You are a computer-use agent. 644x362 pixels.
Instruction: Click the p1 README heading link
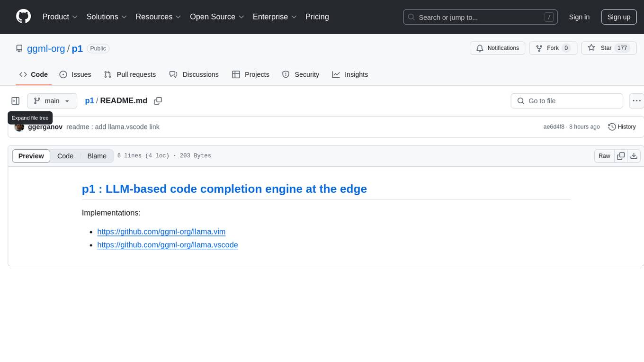click(x=224, y=189)
